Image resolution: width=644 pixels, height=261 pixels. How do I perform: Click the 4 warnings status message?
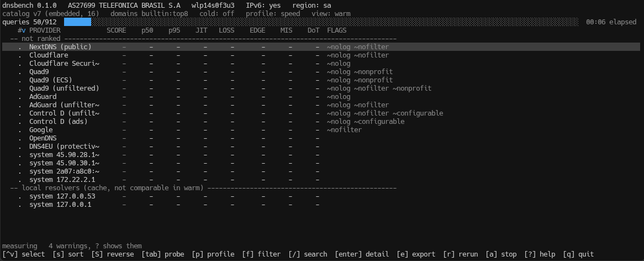point(96,246)
